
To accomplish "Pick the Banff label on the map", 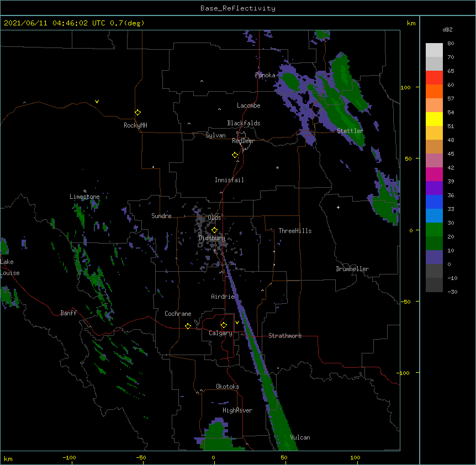I will click(x=68, y=313).
